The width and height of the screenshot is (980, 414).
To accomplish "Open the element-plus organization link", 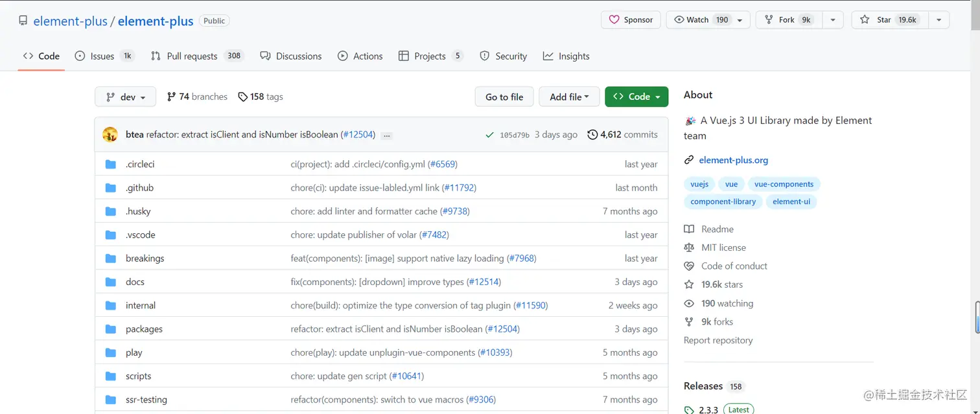I will (70, 21).
